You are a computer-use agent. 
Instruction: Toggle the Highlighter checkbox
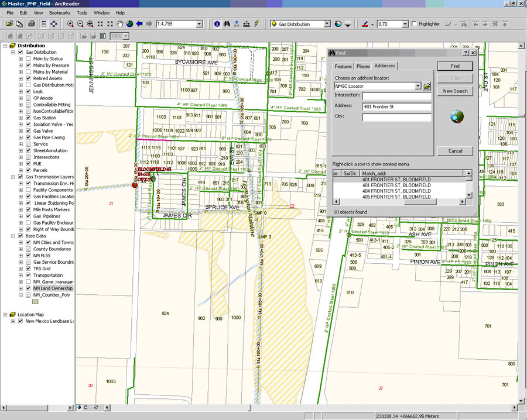pos(414,24)
